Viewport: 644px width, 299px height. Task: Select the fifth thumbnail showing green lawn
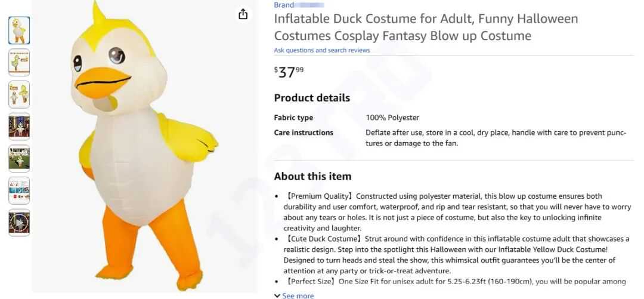tap(19, 158)
